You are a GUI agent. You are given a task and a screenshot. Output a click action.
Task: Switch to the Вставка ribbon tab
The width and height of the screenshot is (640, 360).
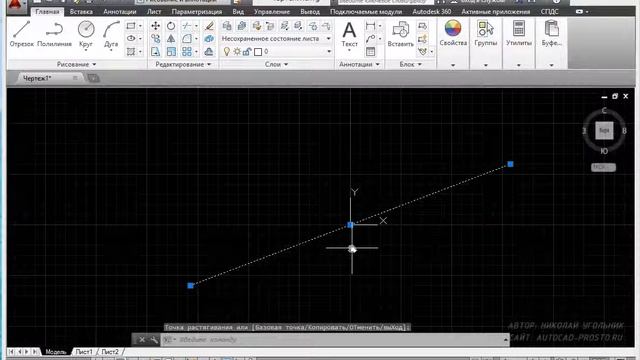click(x=81, y=11)
